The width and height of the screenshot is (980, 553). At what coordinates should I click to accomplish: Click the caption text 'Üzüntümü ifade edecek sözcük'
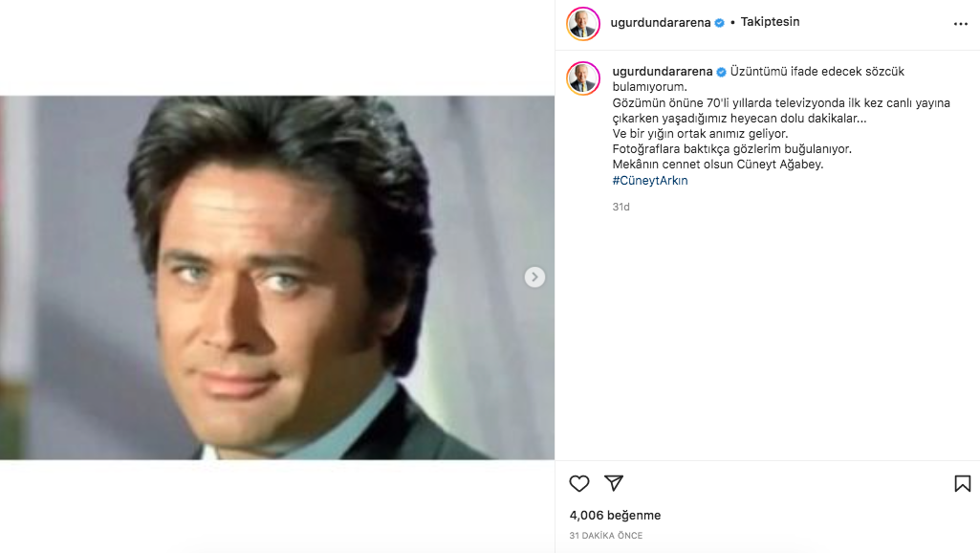coord(817,72)
